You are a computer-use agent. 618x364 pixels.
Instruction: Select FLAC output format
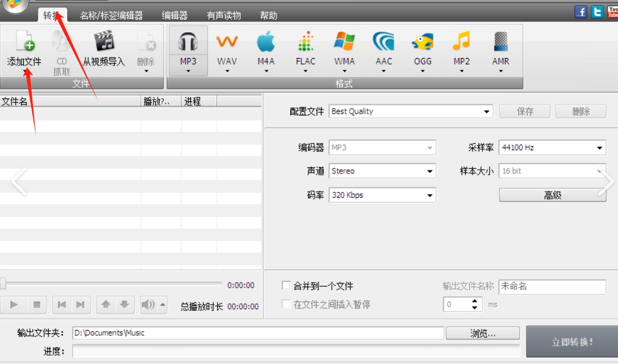tap(306, 41)
